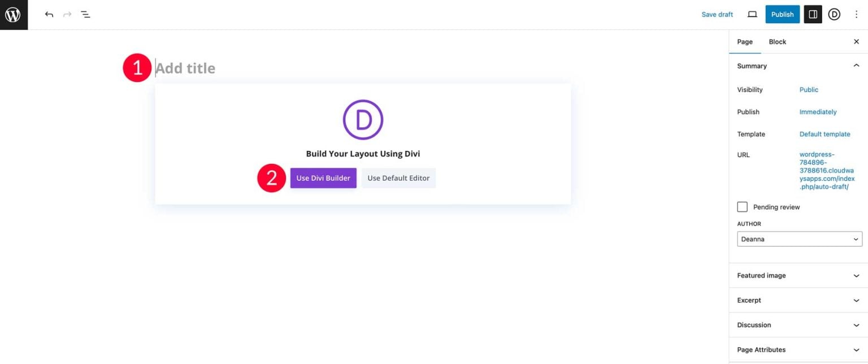Redo the last undone change
Screen dimensions: 868x364
[x=67, y=14]
